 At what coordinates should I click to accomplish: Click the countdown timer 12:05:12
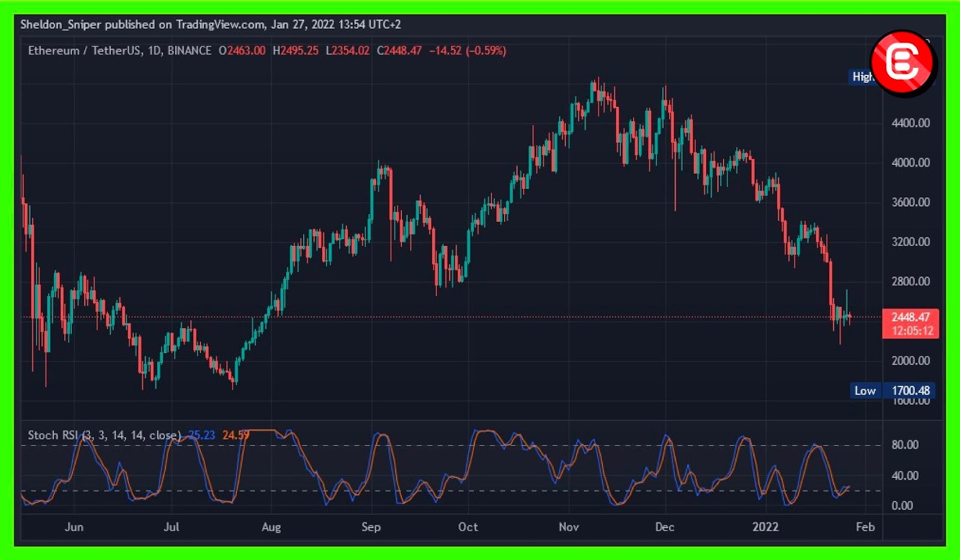tap(912, 331)
